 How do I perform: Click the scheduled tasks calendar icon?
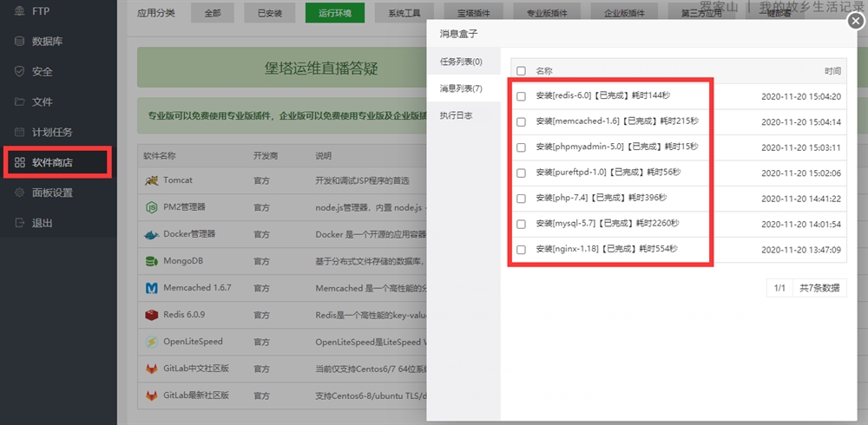19,132
